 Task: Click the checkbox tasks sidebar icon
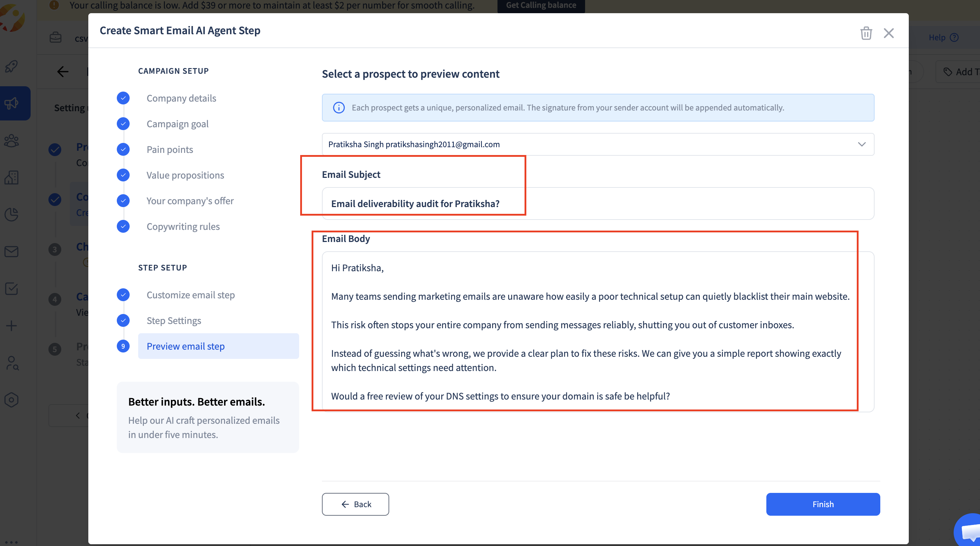(x=11, y=288)
